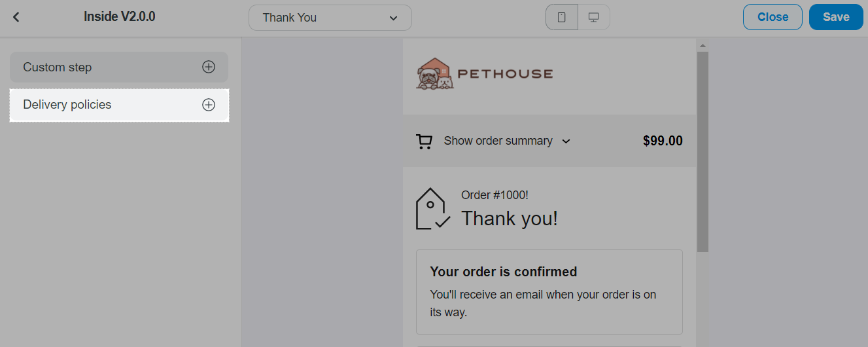The width and height of the screenshot is (868, 347).
Task: Expand Show order summary chevron
Action: [566, 141]
